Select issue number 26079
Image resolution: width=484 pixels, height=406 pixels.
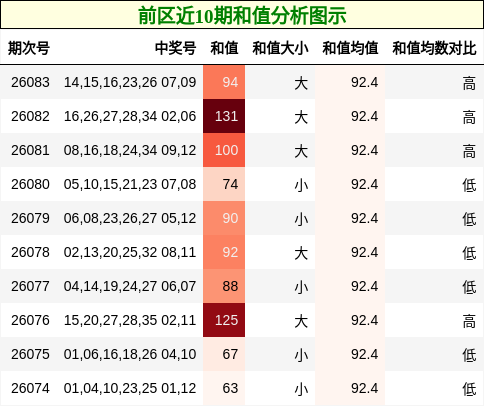click(30, 218)
